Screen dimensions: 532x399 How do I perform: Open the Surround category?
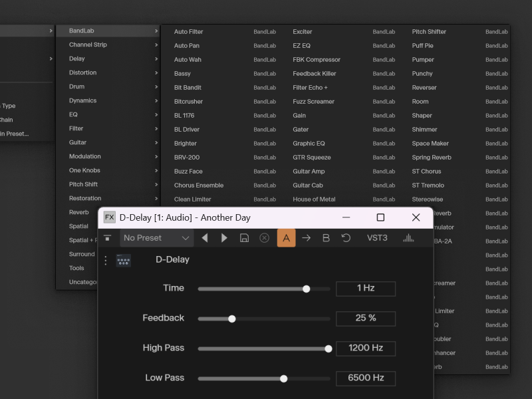click(81, 254)
